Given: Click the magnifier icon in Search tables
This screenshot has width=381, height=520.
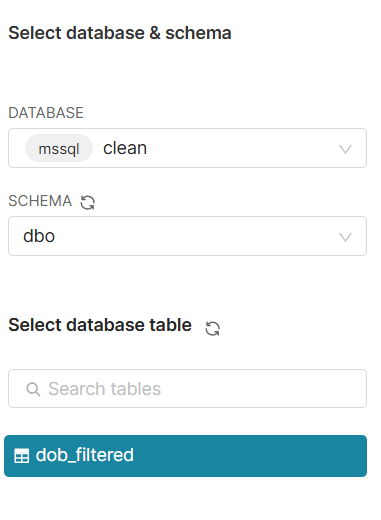Looking at the screenshot, I should coord(33,389).
